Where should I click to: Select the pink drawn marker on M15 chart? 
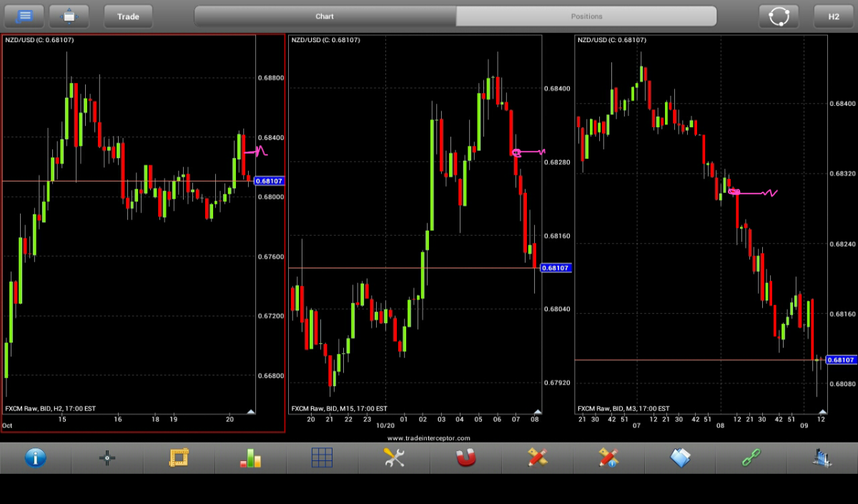pyautogui.click(x=528, y=152)
